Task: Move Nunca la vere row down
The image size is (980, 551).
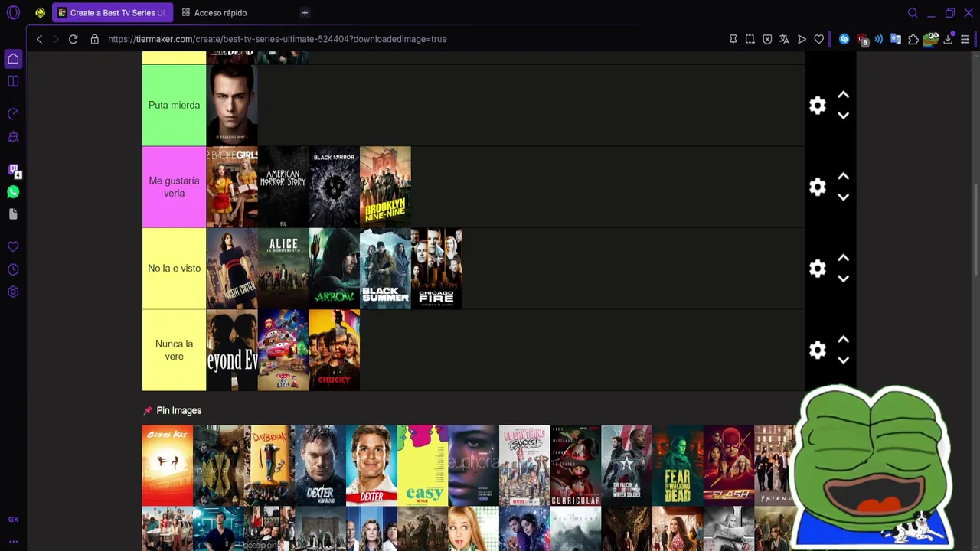Action: click(843, 360)
